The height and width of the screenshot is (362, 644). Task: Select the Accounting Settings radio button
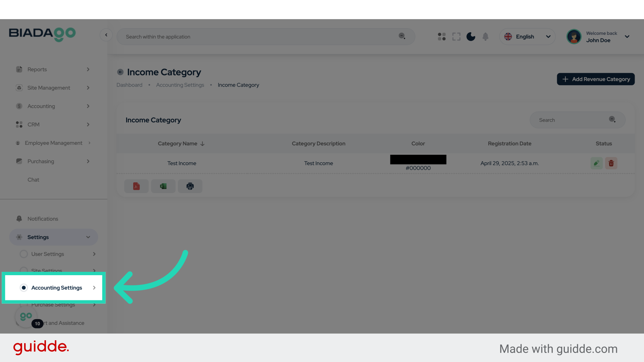tap(23, 288)
